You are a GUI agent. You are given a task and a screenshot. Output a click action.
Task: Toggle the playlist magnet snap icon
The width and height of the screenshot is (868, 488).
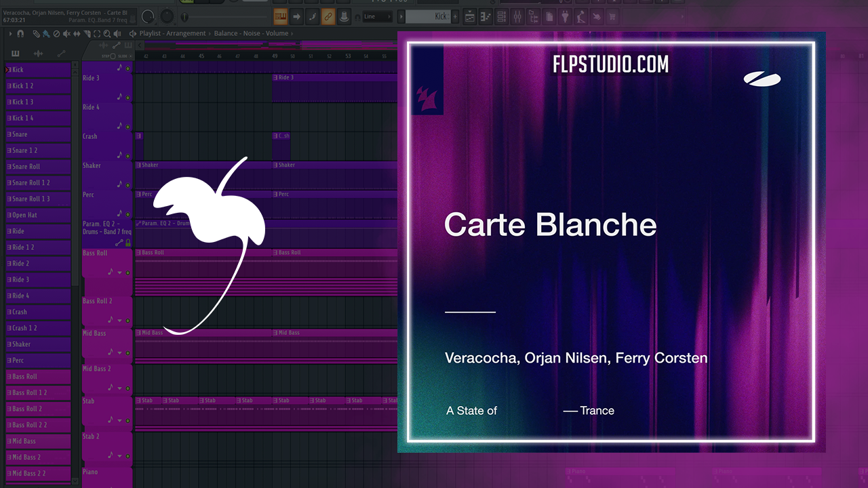(x=20, y=33)
